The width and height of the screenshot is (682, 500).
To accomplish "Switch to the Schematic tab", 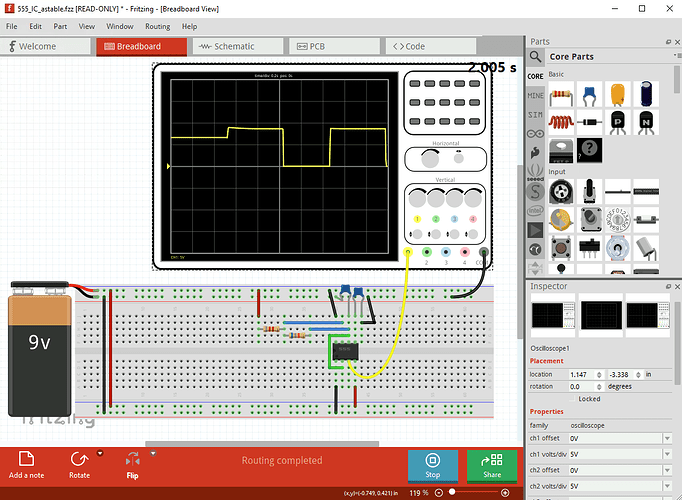I will [238, 47].
